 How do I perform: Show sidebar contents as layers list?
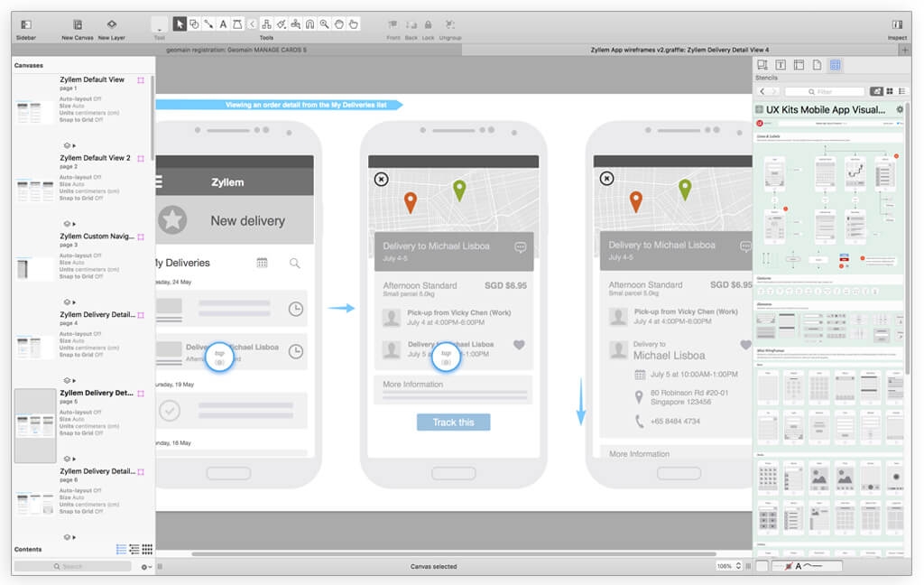(122, 549)
